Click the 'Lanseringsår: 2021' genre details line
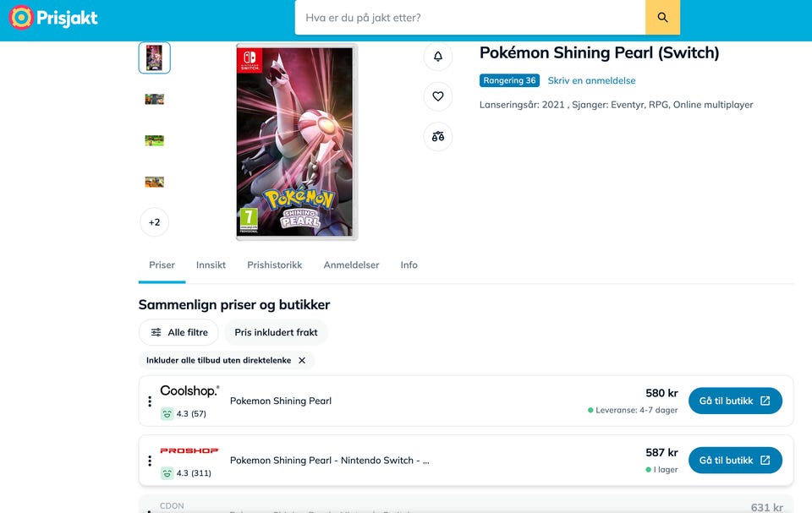The width and height of the screenshot is (812, 513). (617, 105)
